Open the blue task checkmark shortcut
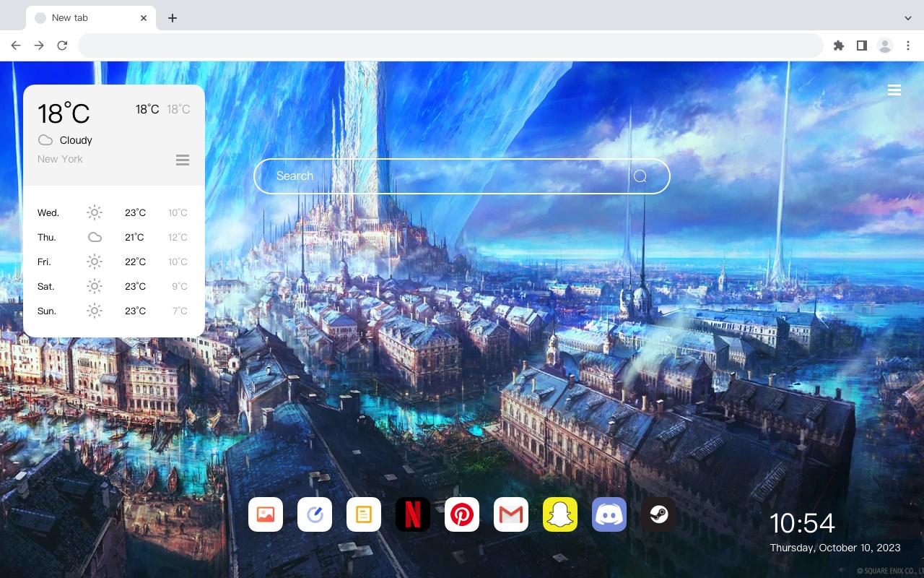The image size is (924, 578). pos(315,514)
